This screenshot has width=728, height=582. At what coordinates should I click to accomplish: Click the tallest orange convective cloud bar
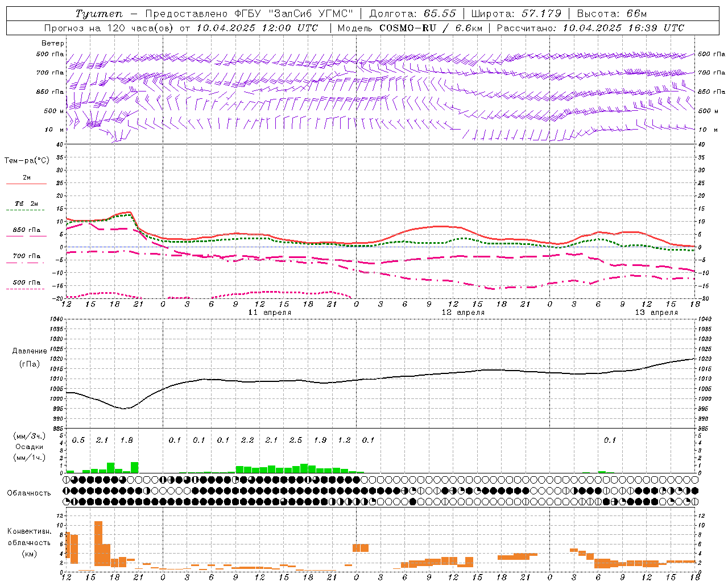pos(98,543)
